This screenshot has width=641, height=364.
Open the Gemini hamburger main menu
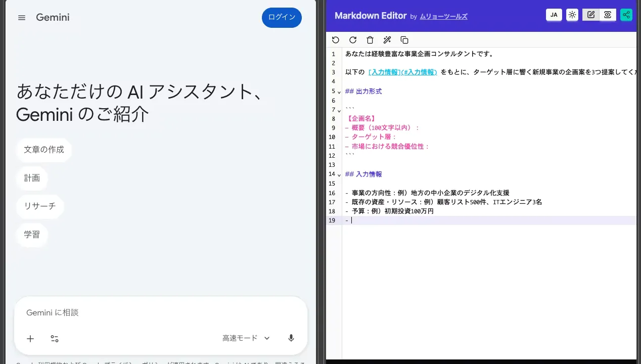21,18
